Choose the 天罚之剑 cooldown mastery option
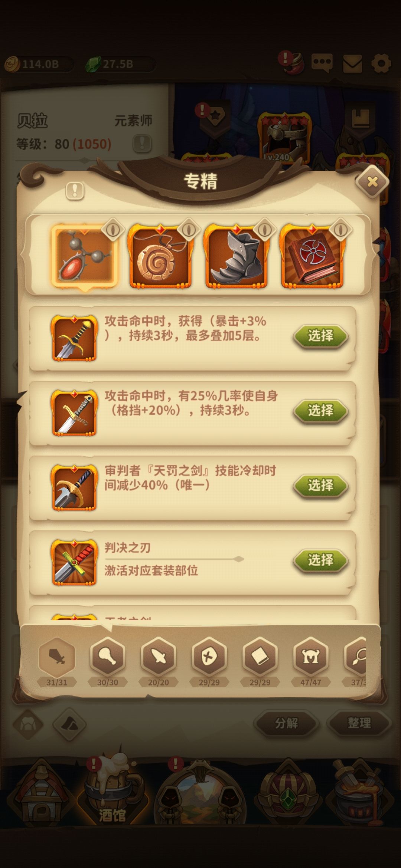 321,485
